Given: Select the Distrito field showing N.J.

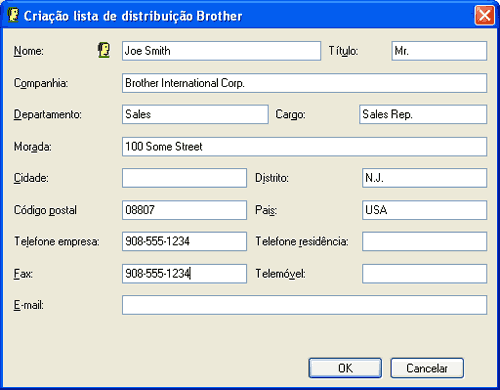Looking at the screenshot, I should tap(425, 178).
